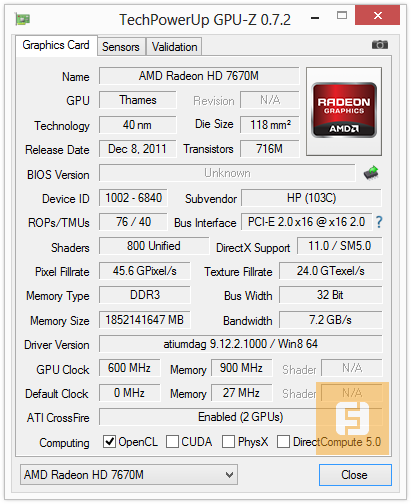This screenshot has width=412, height=504.
Task: Click the Die Size value 118 mm²
Action: coord(270,125)
